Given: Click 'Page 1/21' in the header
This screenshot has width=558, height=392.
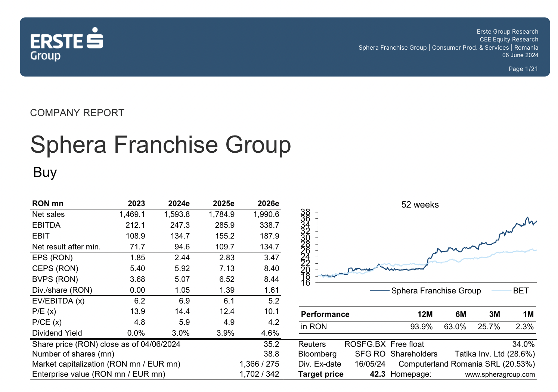Looking at the screenshot, I should click(x=523, y=69).
